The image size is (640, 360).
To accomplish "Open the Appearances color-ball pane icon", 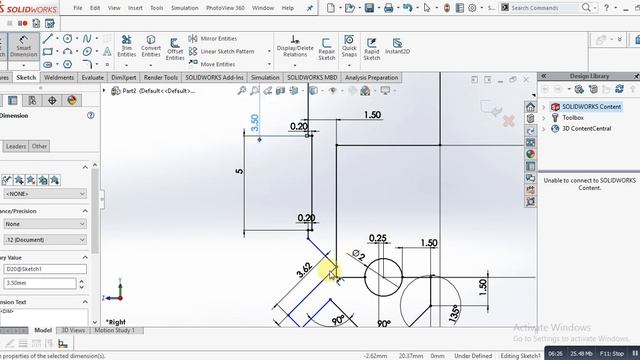I will pos(530,154).
